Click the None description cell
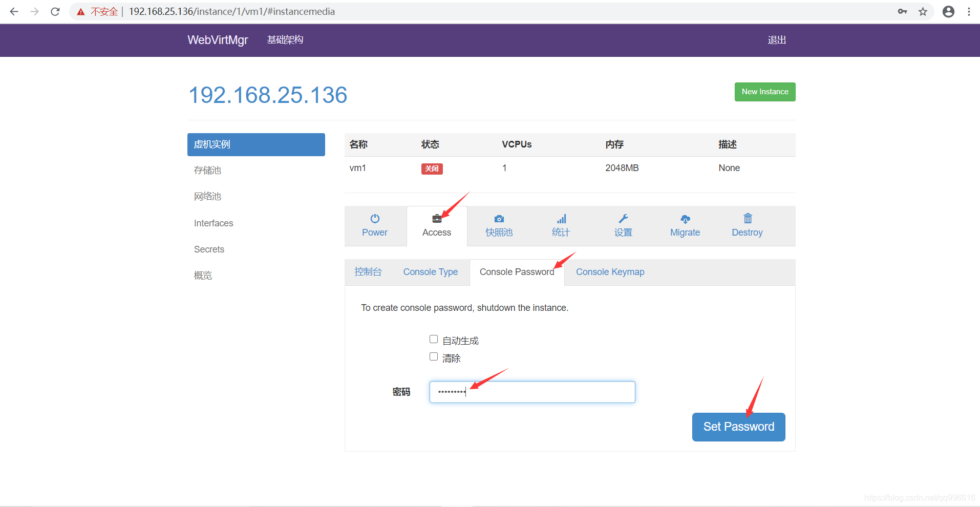The image size is (980, 507). tap(729, 168)
